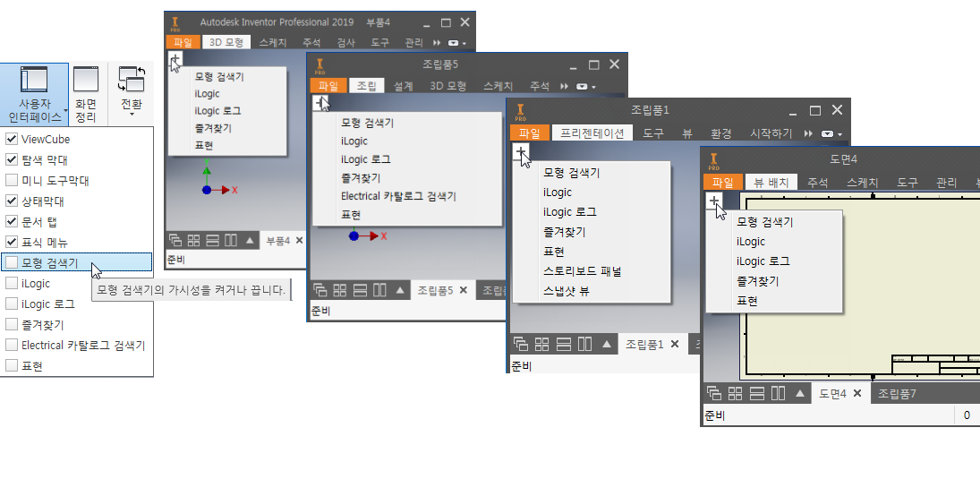Expand hidden ribbon tabs in 부품4 window
Image resolution: width=980 pixels, height=479 pixels.
point(437,42)
